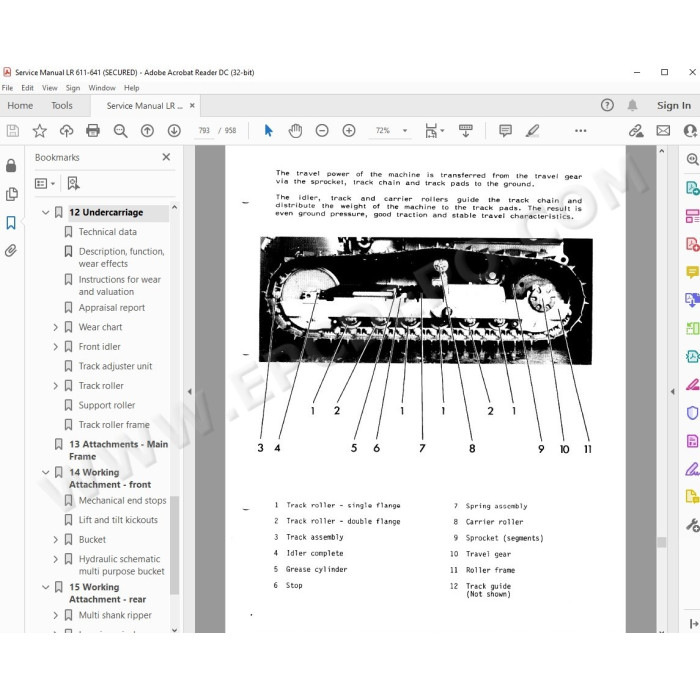Go to next page arrow
The image size is (700, 700).
click(x=174, y=130)
